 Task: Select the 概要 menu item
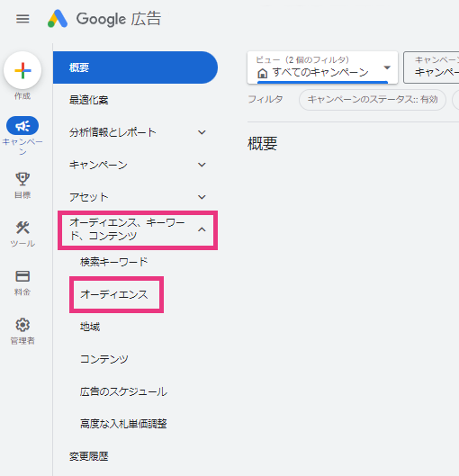click(x=135, y=67)
